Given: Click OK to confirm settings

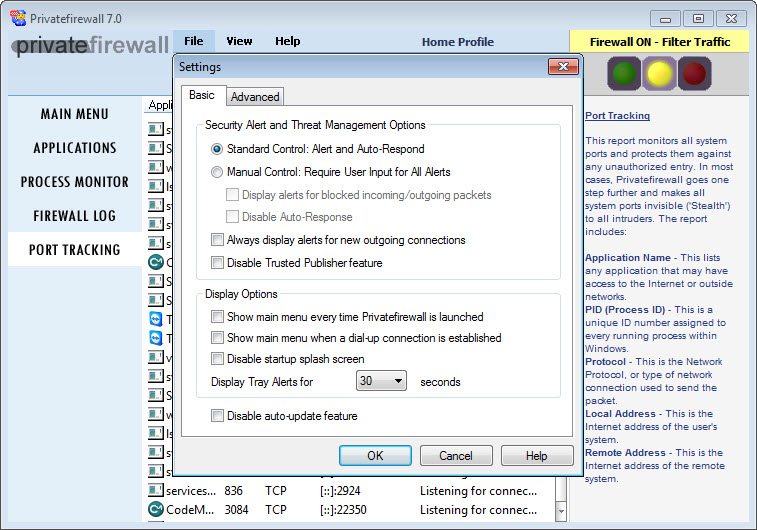Looking at the screenshot, I should pos(375,456).
